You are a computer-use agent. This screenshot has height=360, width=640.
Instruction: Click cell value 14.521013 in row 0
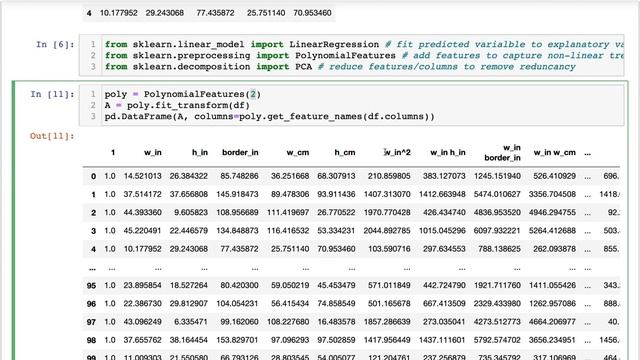(x=142, y=176)
